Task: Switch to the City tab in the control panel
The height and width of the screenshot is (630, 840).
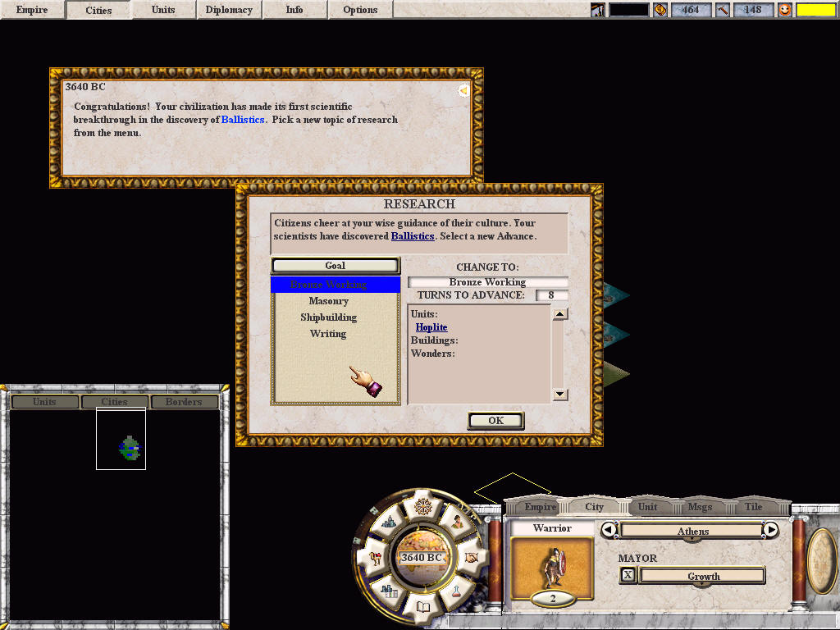Action: tap(594, 507)
